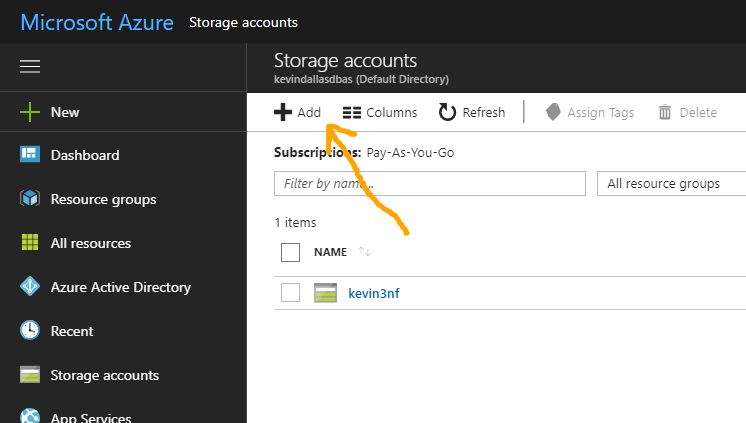Click the Storage accounts blade title

point(345,60)
